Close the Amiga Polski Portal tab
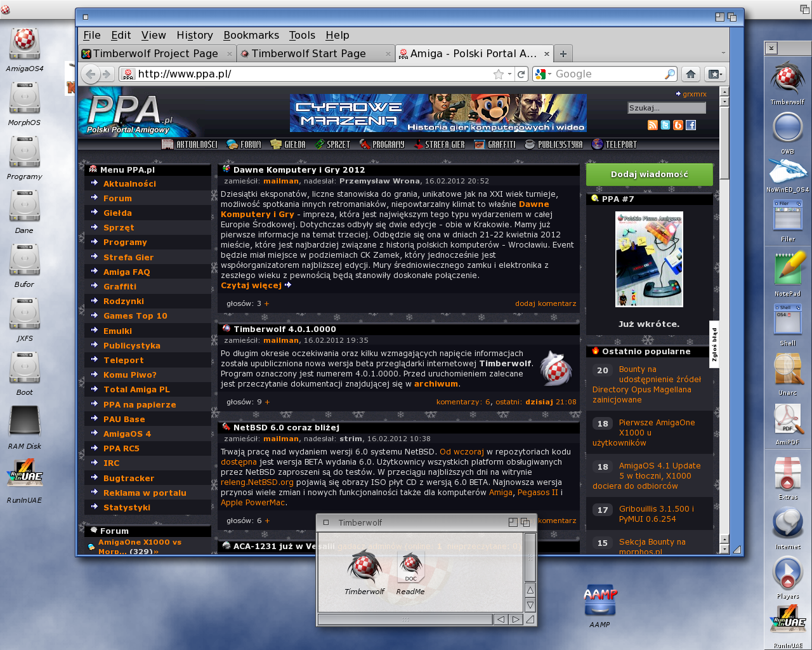 pyautogui.click(x=546, y=54)
